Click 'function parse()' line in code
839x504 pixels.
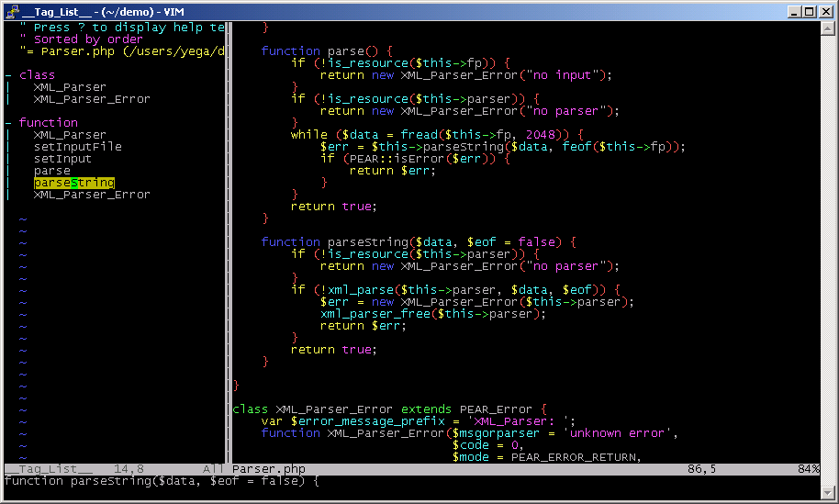[326, 51]
